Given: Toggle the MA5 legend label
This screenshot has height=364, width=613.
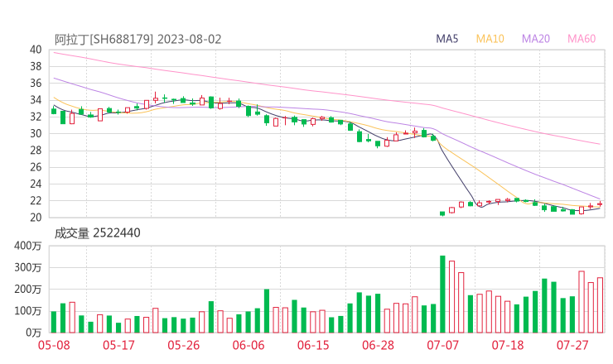Looking at the screenshot, I should point(447,39).
